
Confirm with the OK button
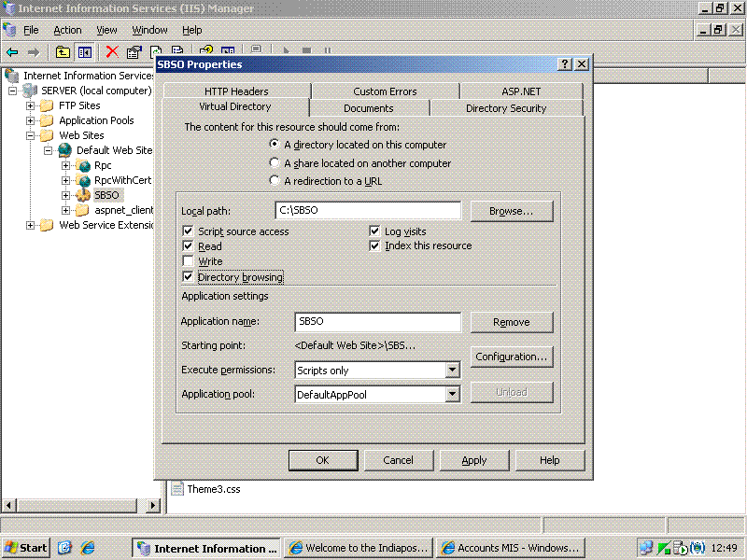click(323, 460)
